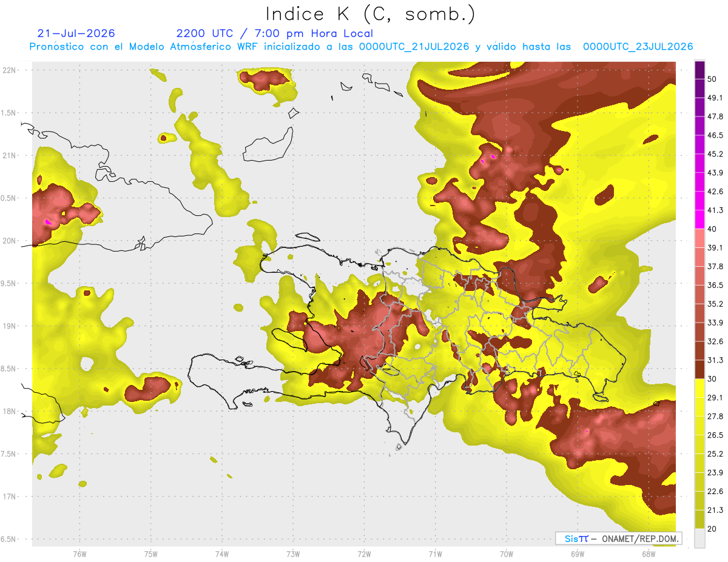Screen dimensions: 728x562
Task: Click the colorbar value "37.8"
Action: point(715,267)
